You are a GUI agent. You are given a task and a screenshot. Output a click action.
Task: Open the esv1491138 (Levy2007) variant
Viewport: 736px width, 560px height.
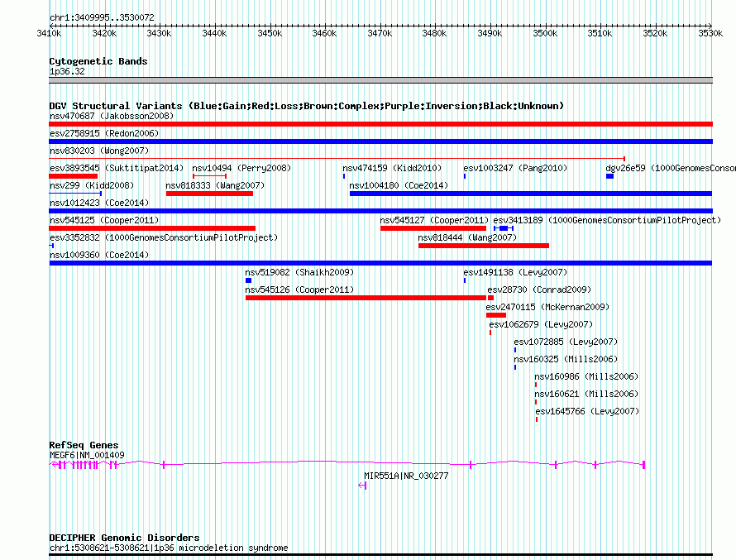tap(515, 272)
